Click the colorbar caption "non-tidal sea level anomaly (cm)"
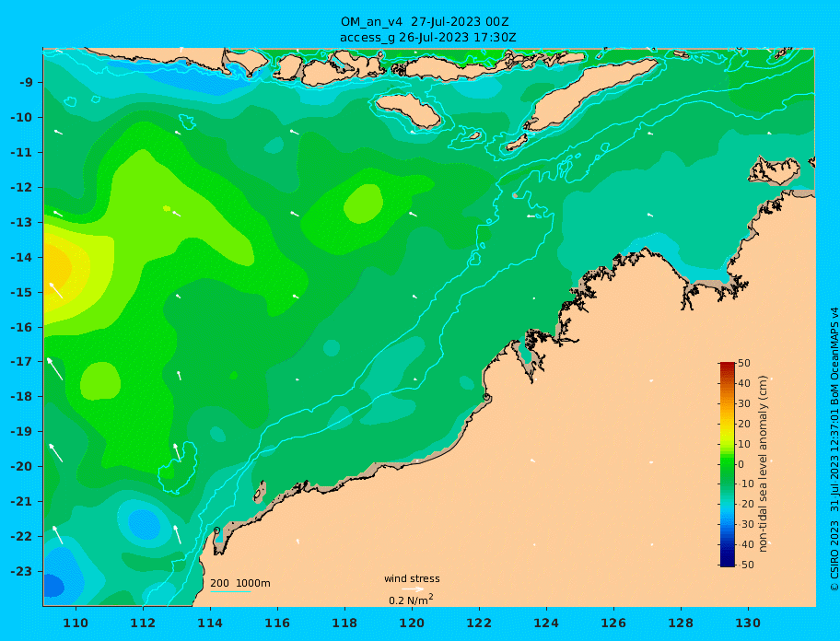840x641 pixels. point(763,464)
